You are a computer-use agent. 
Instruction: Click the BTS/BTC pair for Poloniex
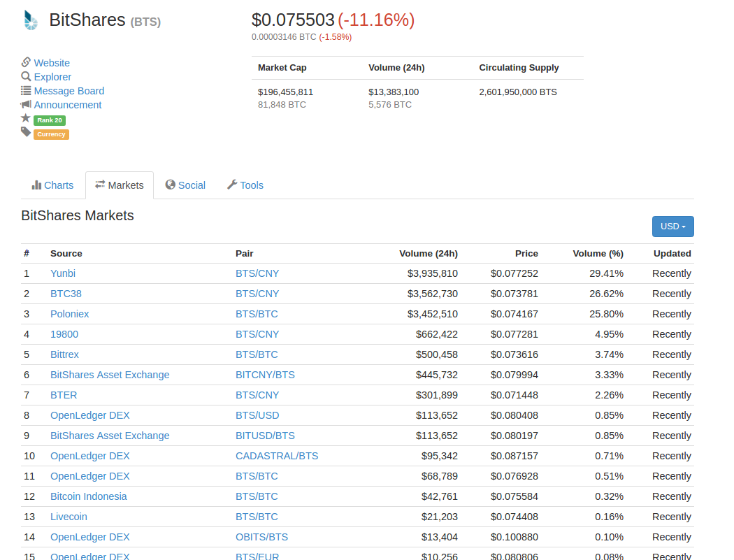pos(257,314)
